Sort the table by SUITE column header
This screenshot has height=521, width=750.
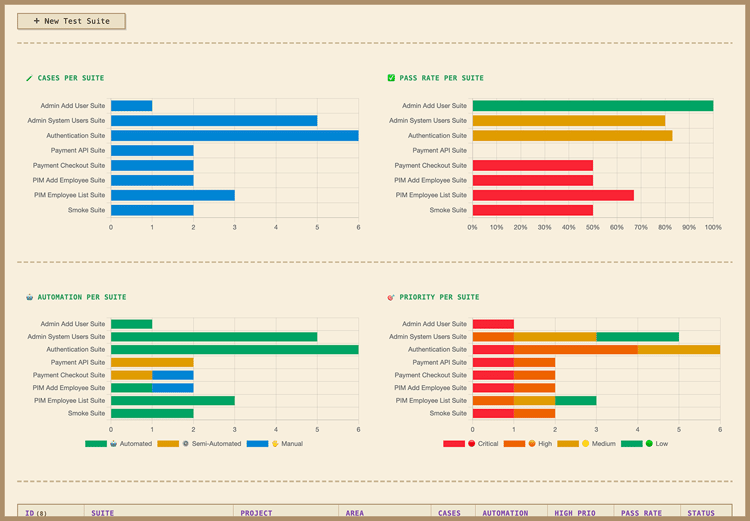[x=102, y=513]
